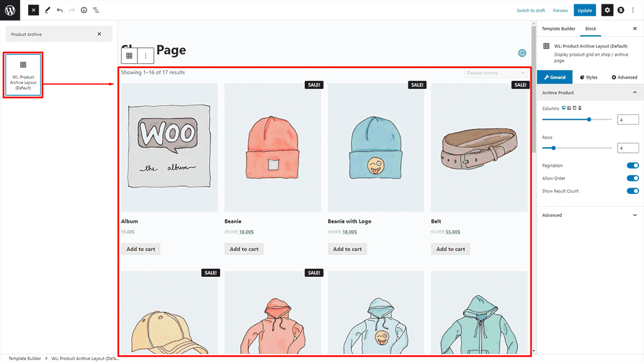Switch to Template Builder tab
644x362 pixels.
coord(558,29)
